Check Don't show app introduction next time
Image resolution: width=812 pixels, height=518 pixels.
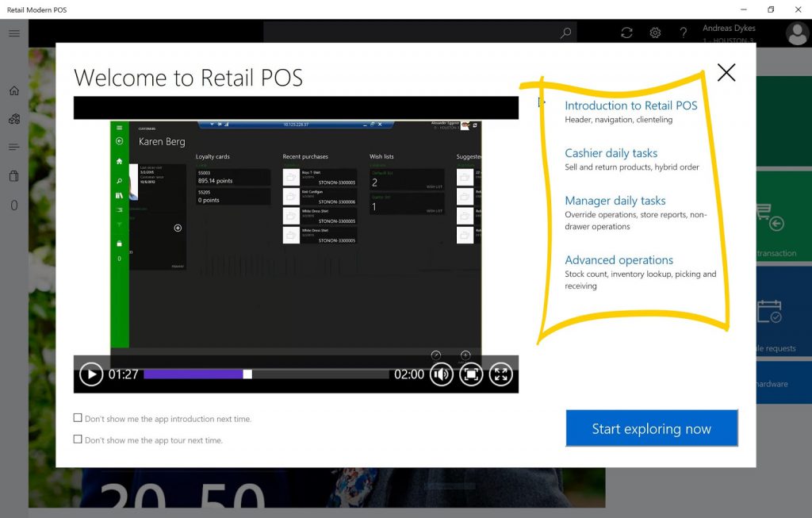pyautogui.click(x=78, y=417)
